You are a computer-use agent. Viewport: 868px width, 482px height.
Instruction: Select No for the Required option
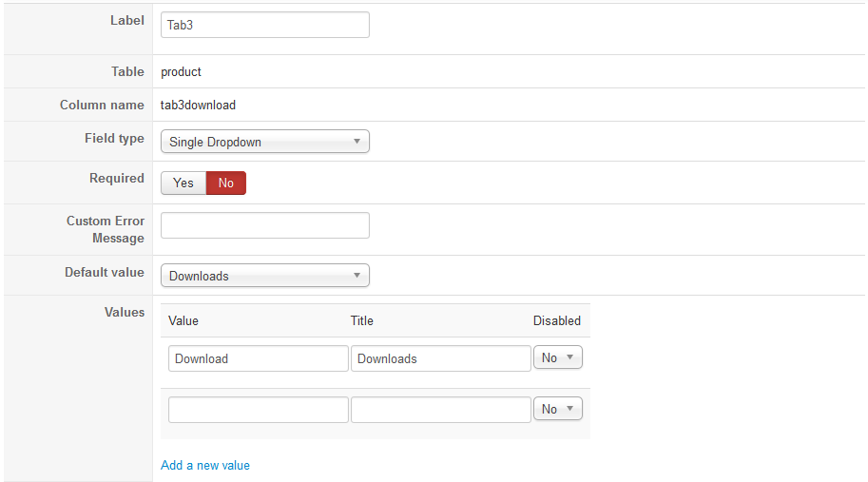point(226,183)
